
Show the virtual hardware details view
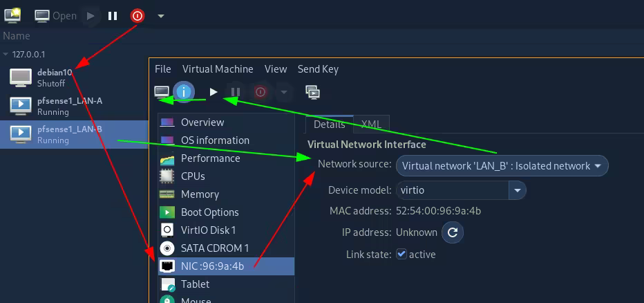pos(184,92)
